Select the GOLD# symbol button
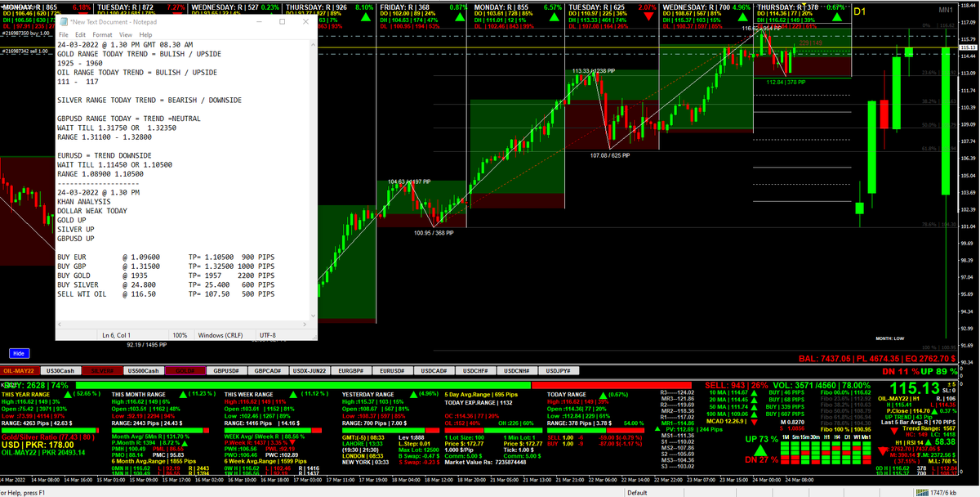The height and width of the screenshot is (497, 980). point(185,370)
